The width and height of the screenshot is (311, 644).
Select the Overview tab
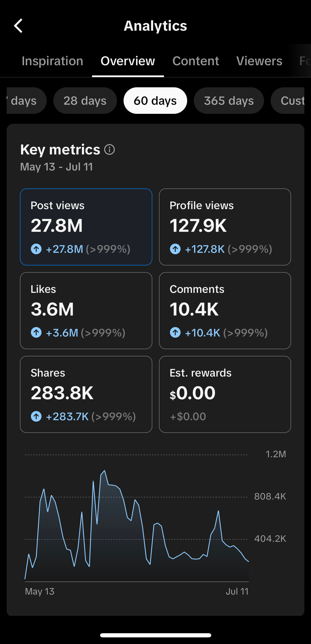pyautogui.click(x=128, y=61)
